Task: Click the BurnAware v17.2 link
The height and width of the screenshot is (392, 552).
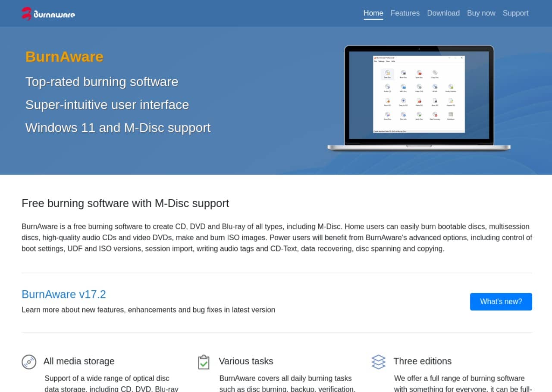Action: click(x=64, y=294)
